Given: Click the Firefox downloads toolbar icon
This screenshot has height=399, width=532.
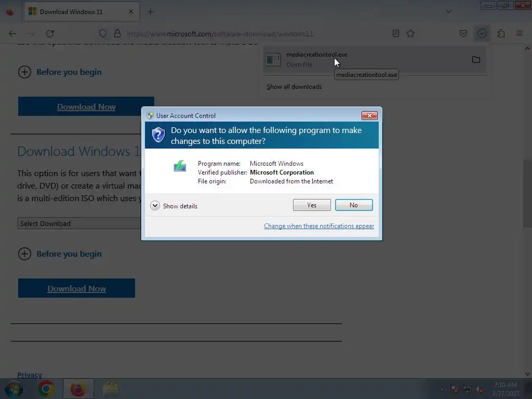Looking at the screenshot, I should [482, 33].
